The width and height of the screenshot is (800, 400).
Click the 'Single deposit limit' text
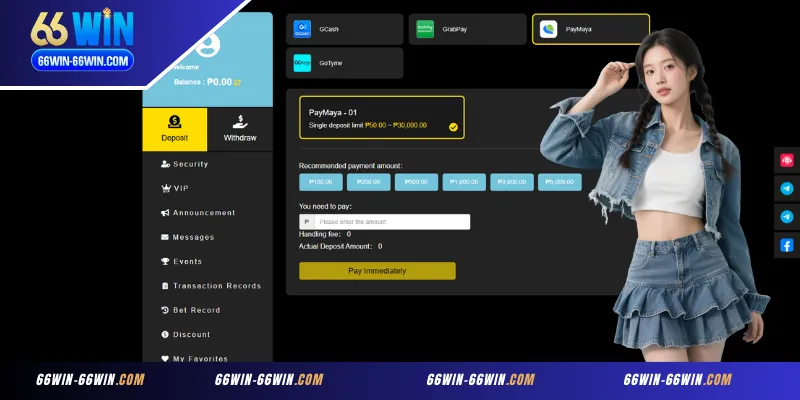(368, 126)
